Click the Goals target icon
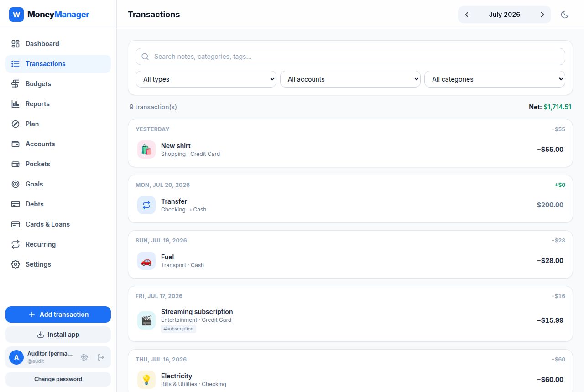The image size is (584, 392). pos(16,184)
